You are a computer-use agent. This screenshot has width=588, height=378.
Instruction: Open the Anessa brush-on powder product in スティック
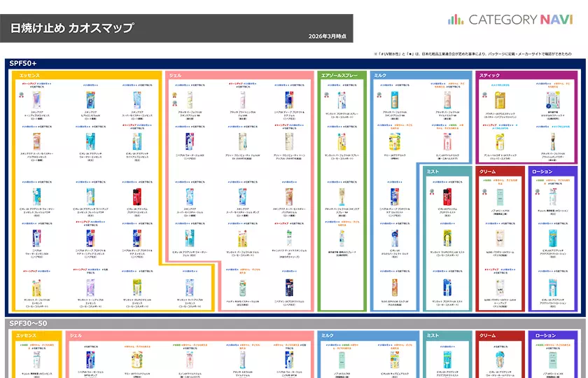pos(553,141)
